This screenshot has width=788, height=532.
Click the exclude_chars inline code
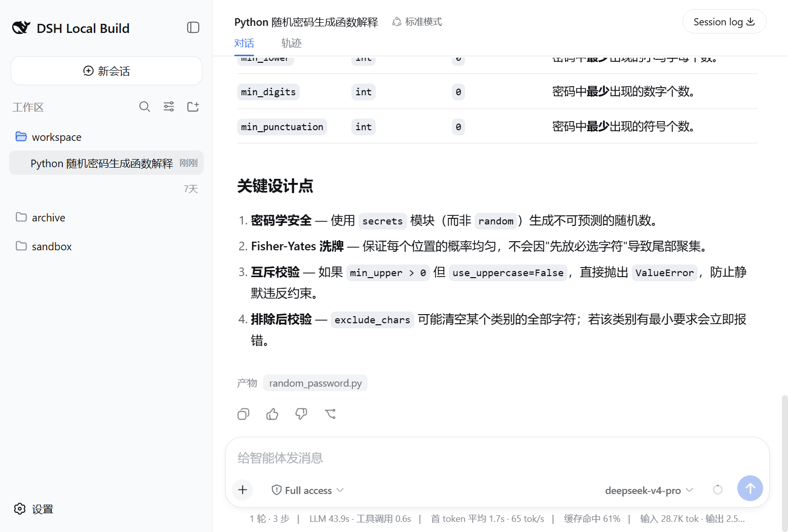pos(372,320)
